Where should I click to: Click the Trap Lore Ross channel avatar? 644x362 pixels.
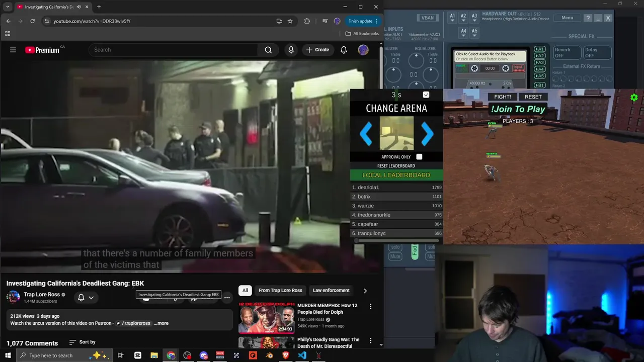click(x=13, y=297)
